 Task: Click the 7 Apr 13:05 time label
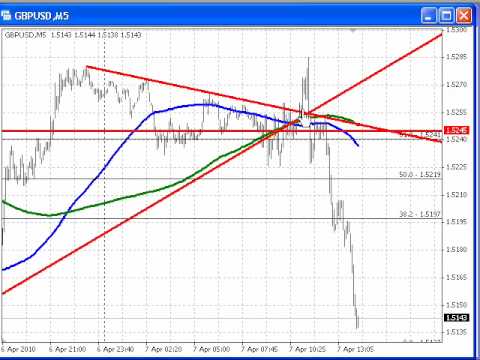tap(355, 349)
